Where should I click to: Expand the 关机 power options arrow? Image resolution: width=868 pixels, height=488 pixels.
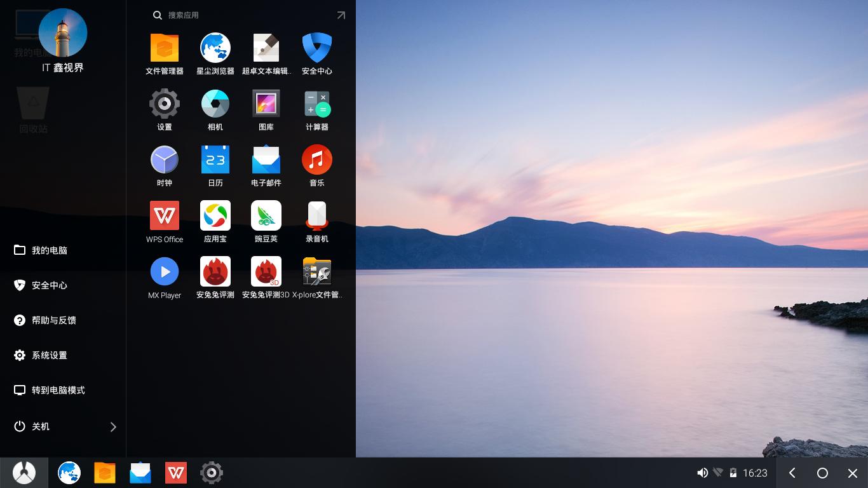point(113,427)
